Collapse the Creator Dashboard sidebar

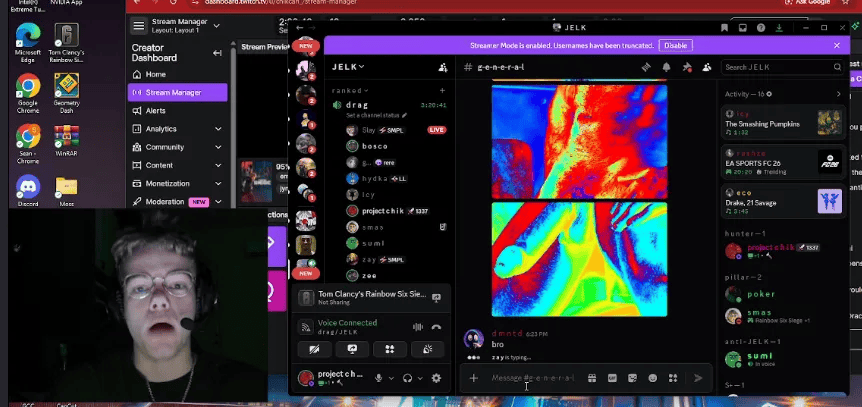(x=217, y=53)
